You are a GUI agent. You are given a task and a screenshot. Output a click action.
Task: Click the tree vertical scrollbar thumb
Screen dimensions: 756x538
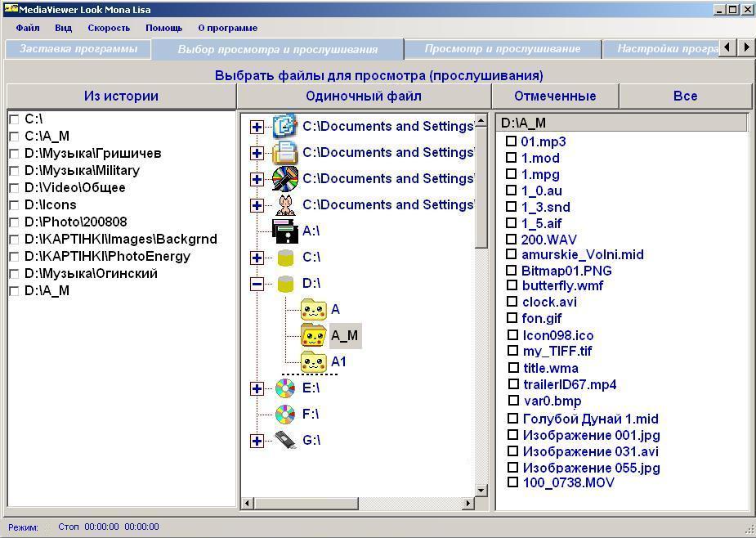tap(481, 187)
